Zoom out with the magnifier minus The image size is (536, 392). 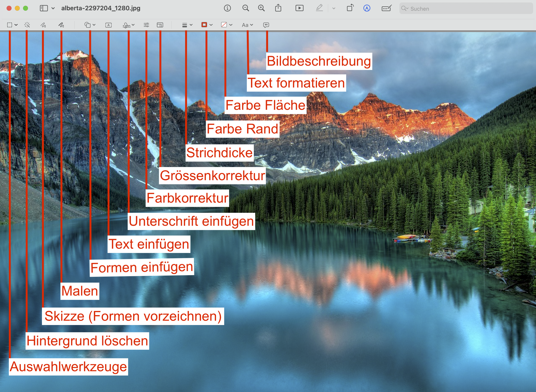pyautogui.click(x=246, y=8)
